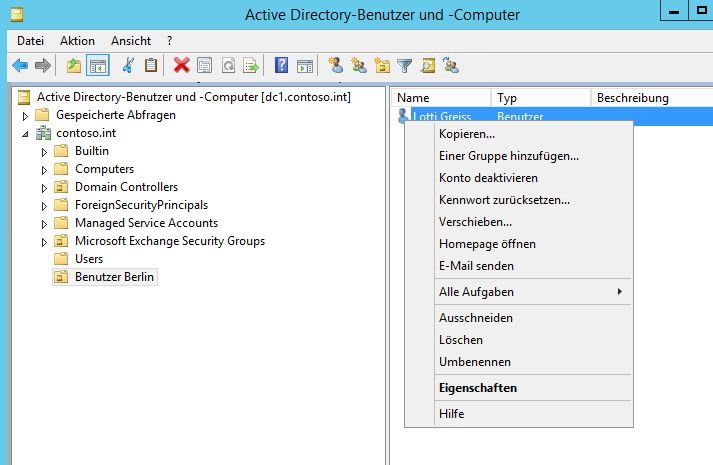Create new organizational unit via toolbar icon
The height and width of the screenshot is (465, 713).
382,66
